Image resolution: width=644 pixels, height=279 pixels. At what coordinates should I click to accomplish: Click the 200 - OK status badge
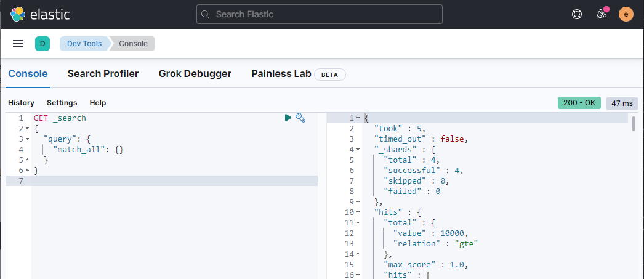click(579, 103)
